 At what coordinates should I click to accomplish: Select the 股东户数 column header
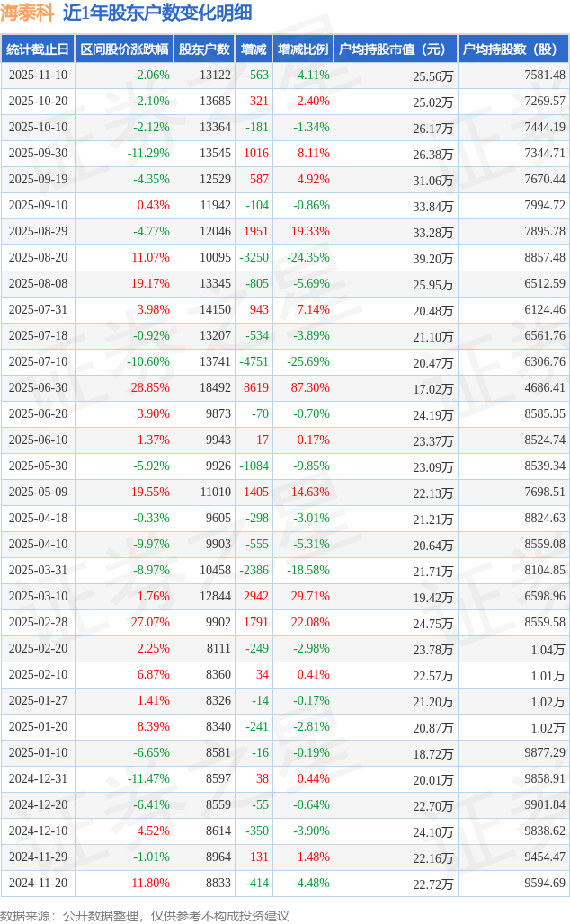point(204,49)
